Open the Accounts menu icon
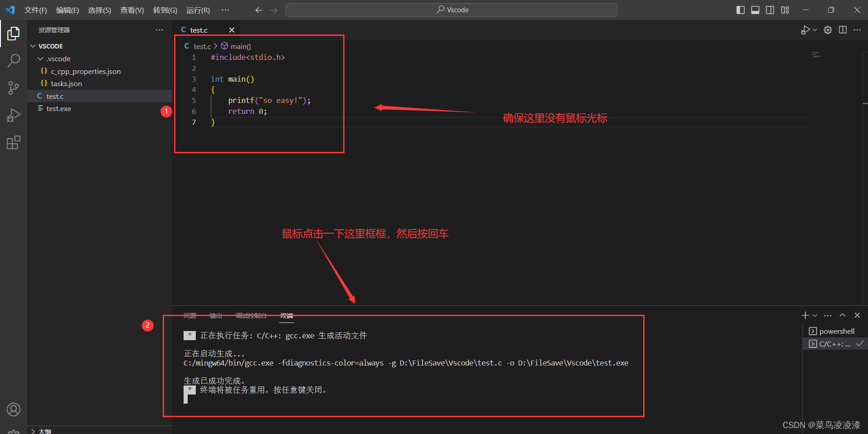The height and width of the screenshot is (434, 868). [x=14, y=410]
